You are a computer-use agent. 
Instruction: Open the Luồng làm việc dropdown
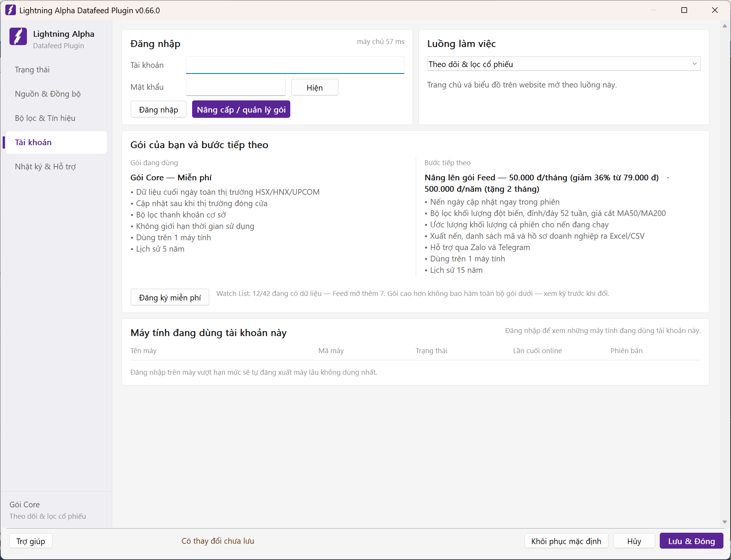(564, 64)
